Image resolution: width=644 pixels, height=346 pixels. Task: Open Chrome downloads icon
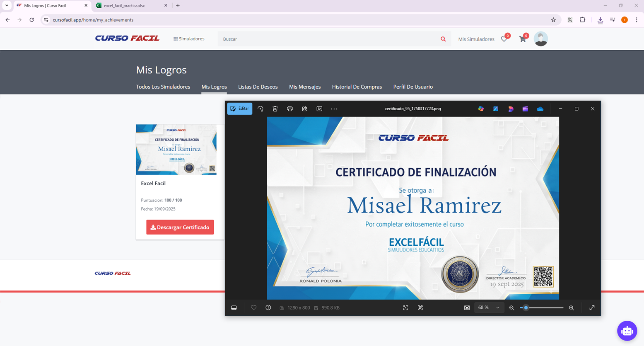[x=600, y=20]
